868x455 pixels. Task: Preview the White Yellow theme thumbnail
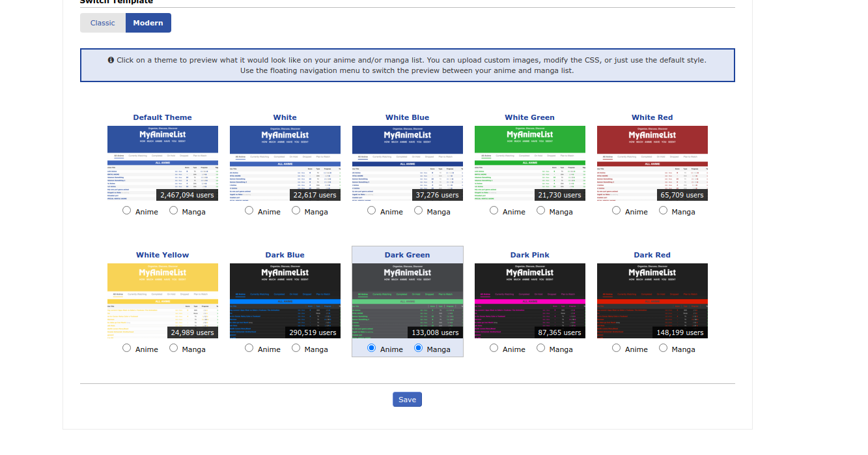click(163, 301)
